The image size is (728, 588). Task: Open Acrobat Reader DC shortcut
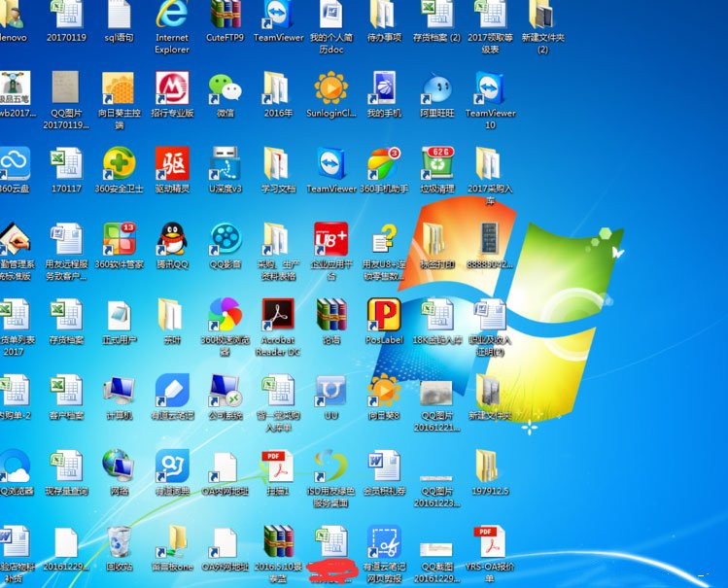[x=278, y=328]
